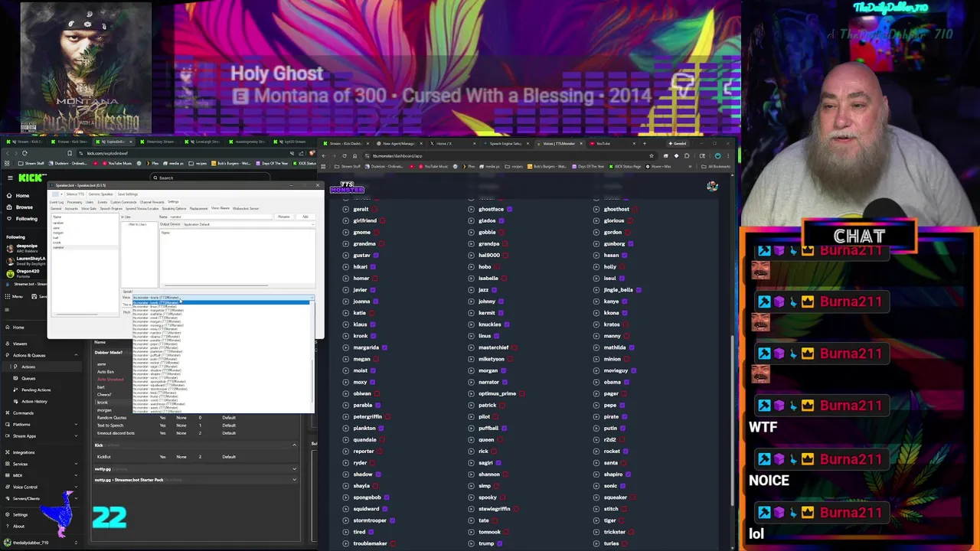Viewport: 980px width, 551px height.
Task: Open the TTS Monster profile avatar
Action: point(712,187)
